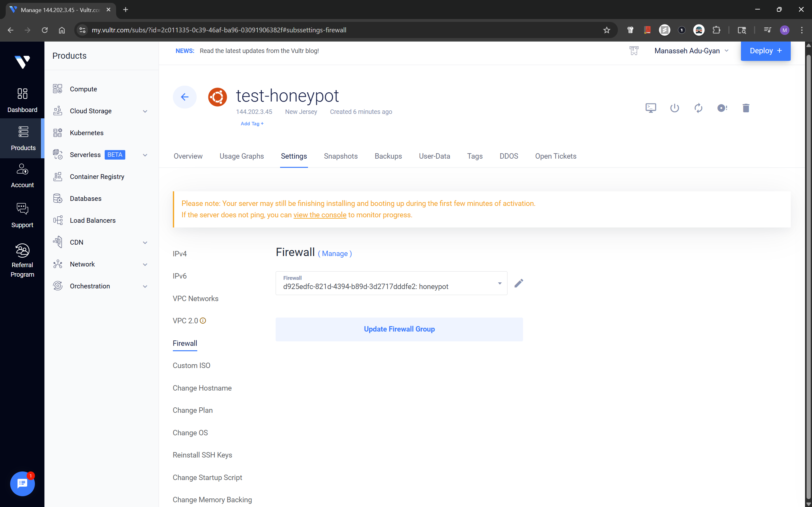The width and height of the screenshot is (812, 507).
Task: Click the browser address bar URL
Action: (x=219, y=30)
